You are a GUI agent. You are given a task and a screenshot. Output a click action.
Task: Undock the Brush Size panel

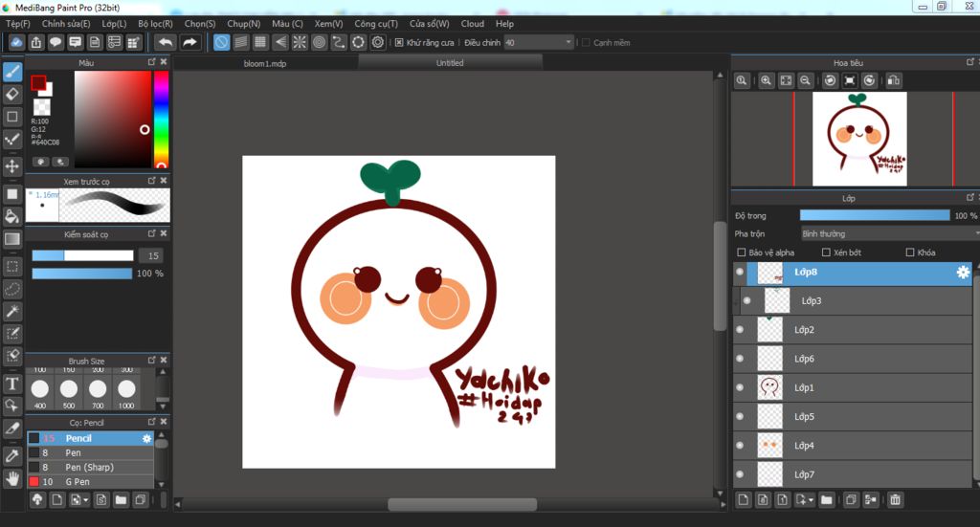pos(152,361)
